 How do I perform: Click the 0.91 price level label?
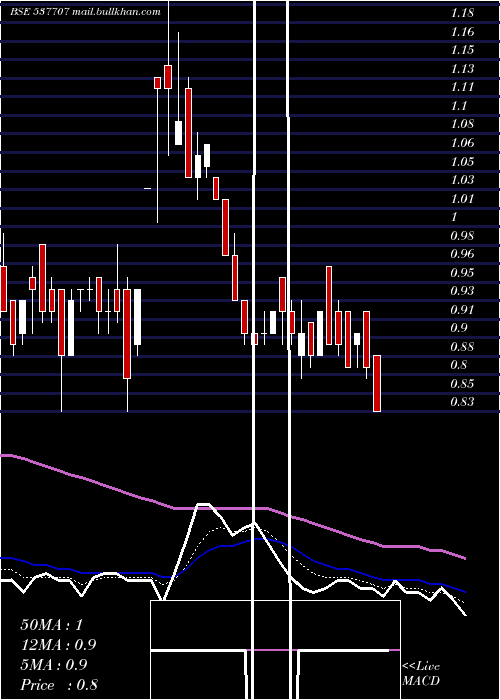point(462,309)
